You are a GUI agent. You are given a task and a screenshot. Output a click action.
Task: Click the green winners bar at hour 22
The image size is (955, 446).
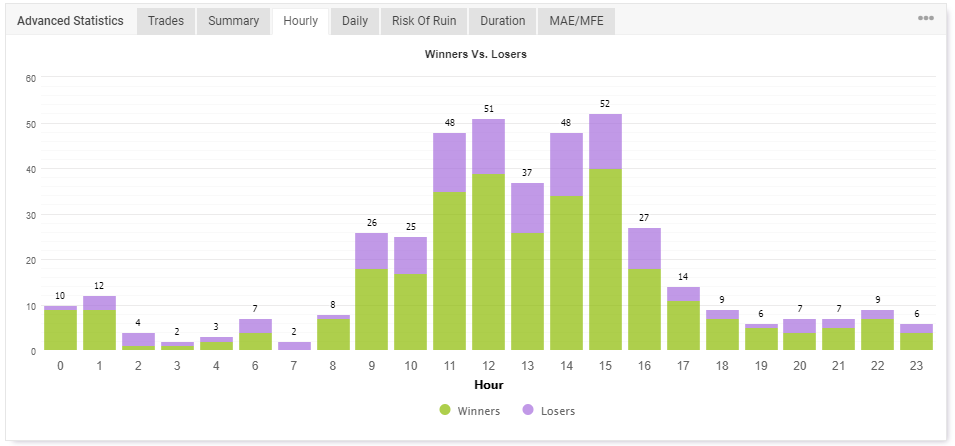(878, 334)
